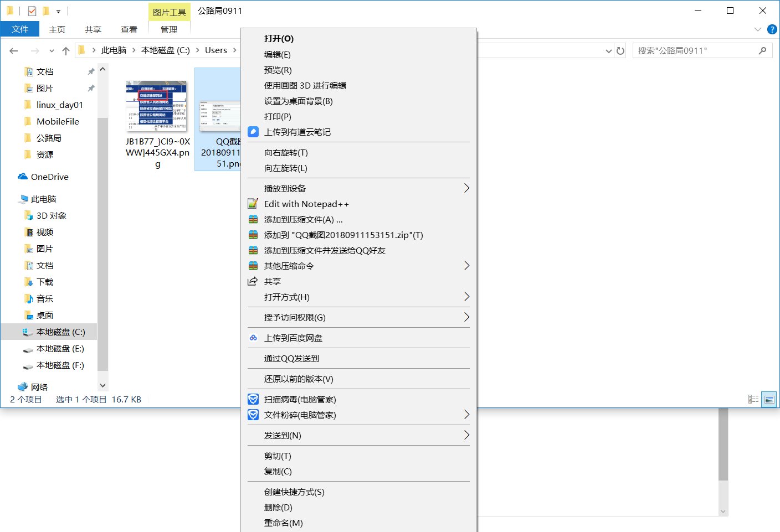Open recent locations dropdown beside forward arrow
Viewport: 780px width, 532px height.
[x=52, y=50]
